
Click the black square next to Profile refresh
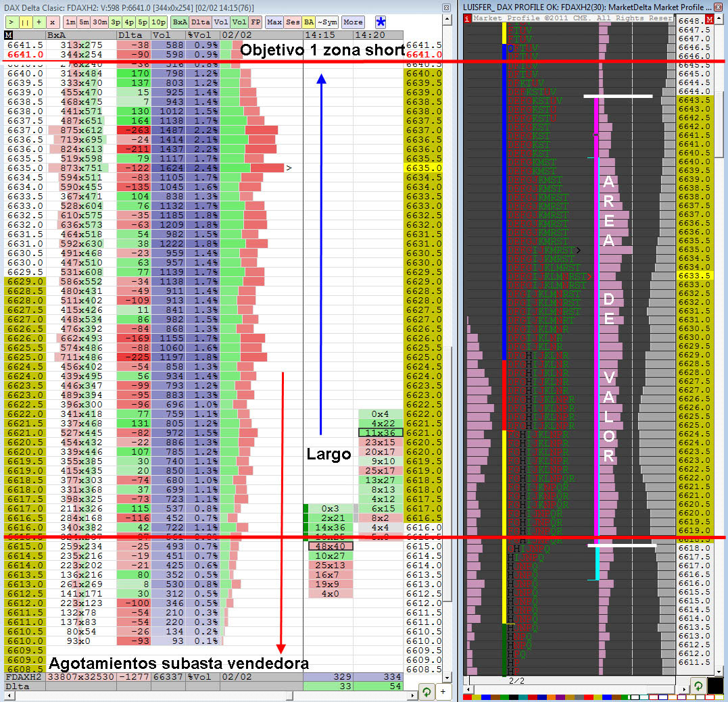click(x=715, y=686)
